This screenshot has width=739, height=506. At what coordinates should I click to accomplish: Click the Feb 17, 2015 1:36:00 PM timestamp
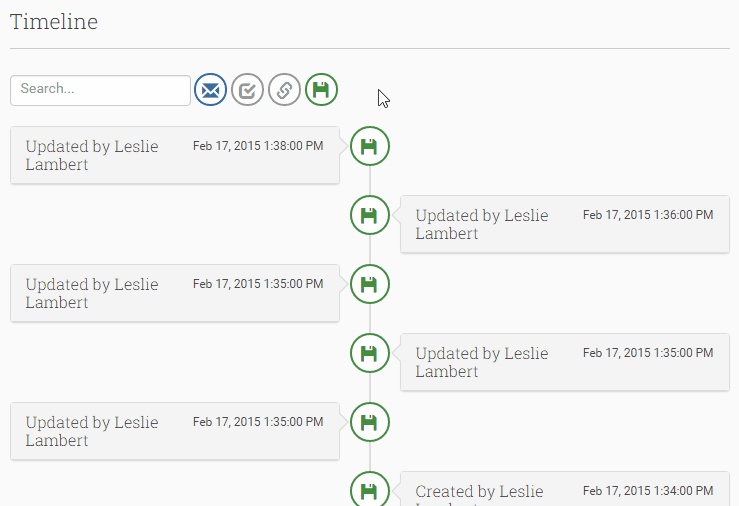(x=648, y=215)
